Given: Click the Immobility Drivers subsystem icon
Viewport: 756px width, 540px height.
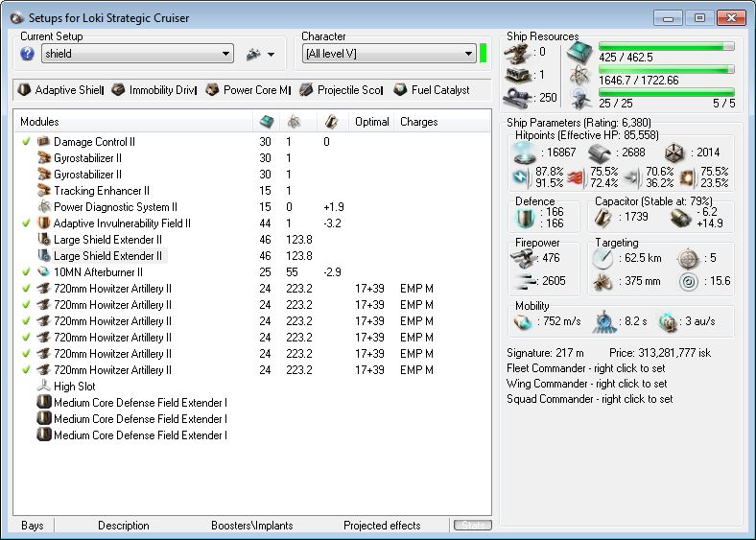Looking at the screenshot, I should click(x=118, y=89).
